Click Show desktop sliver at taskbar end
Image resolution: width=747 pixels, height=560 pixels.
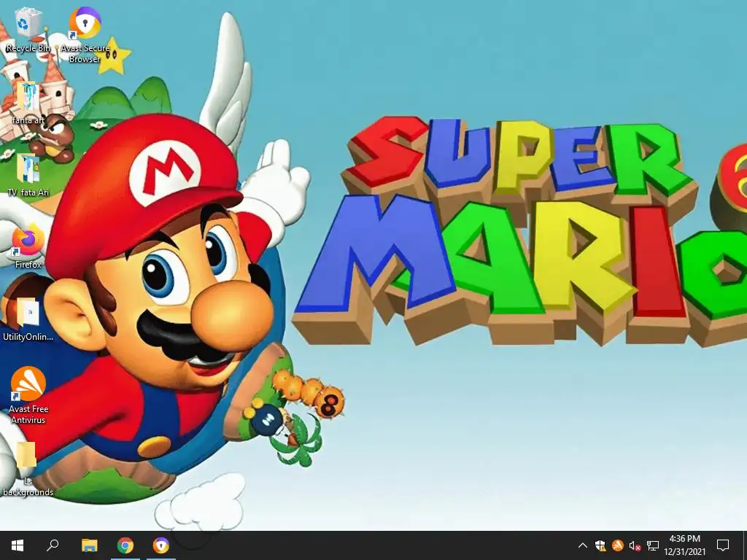click(x=745, y=545)
